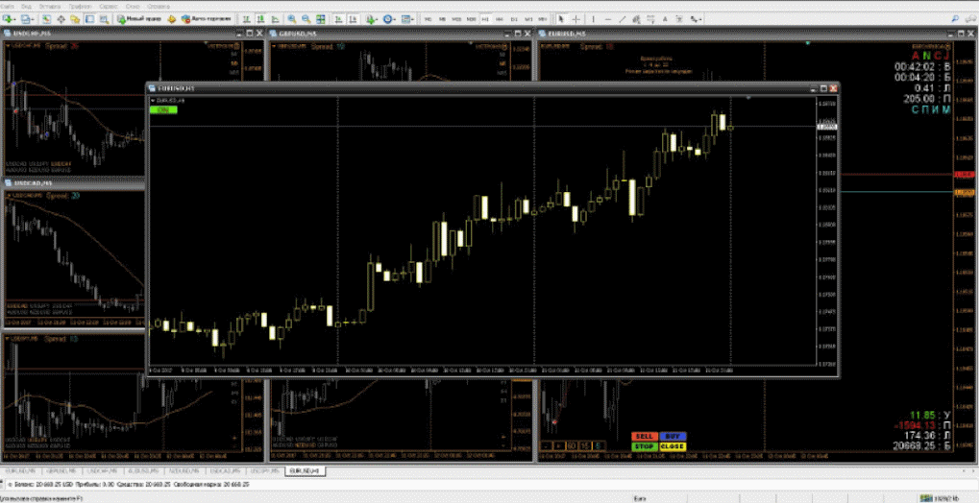Zoom out of the chart
Screen dimensions: 980x503
306,19
